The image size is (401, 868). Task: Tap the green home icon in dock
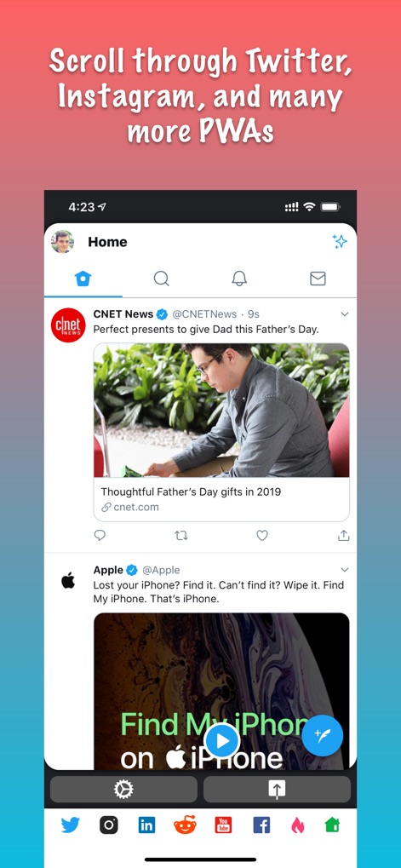coord(332,825)
